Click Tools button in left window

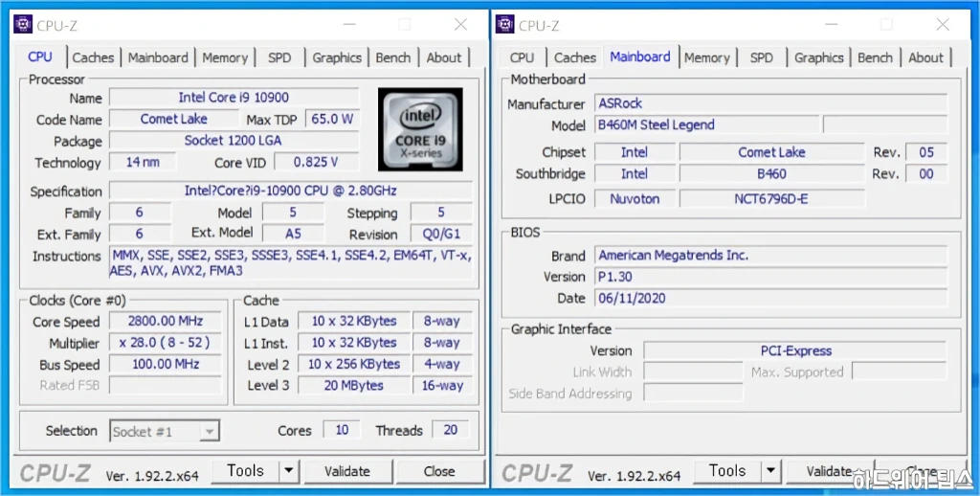click(x=246, y=471)
